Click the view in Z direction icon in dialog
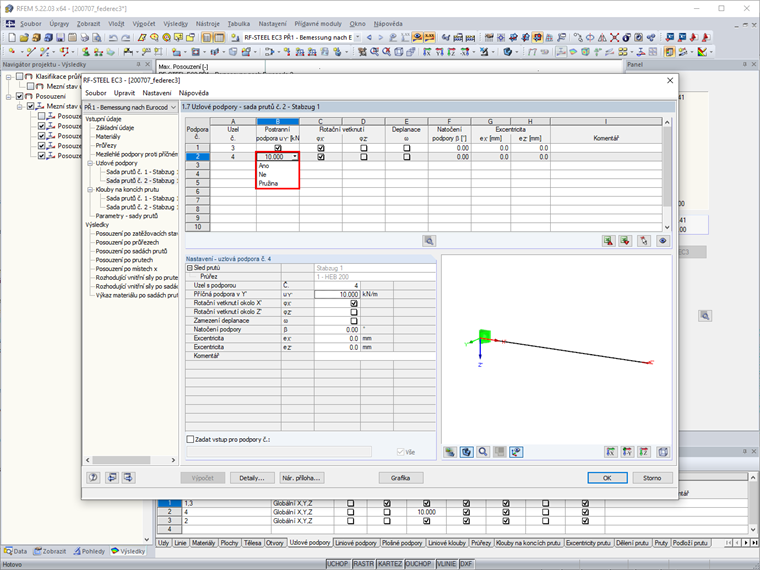 click(644, 452)
